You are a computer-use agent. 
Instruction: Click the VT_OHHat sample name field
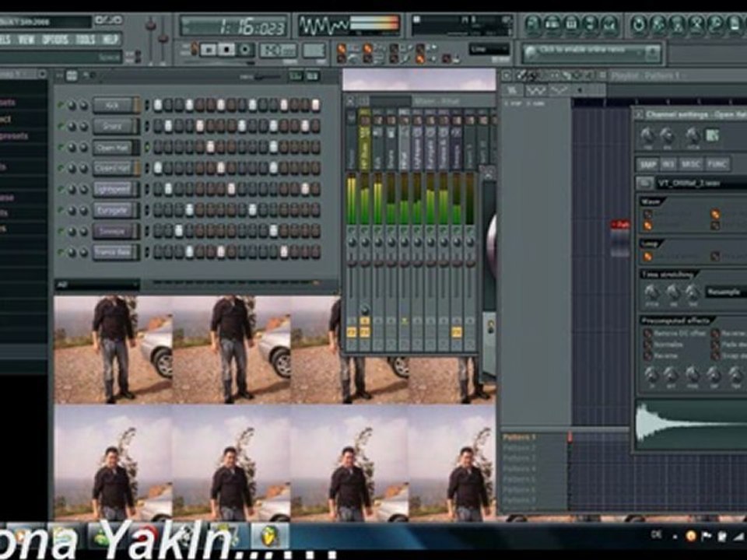click(x=702, y=183)
